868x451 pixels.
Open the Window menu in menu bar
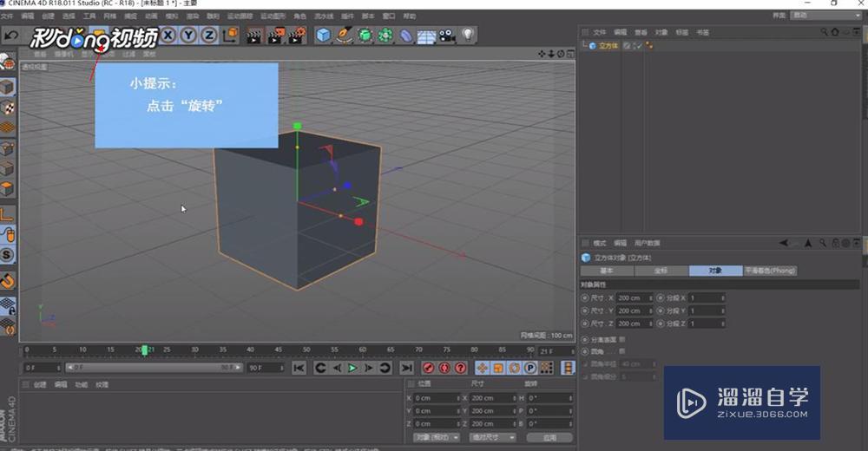389,16
